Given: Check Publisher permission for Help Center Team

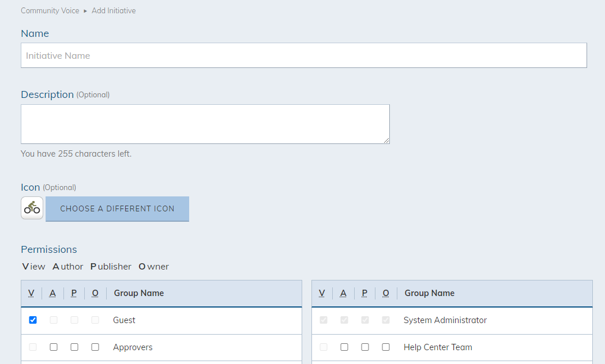Looking at the screenshot, I should click(x=365, y=347).
